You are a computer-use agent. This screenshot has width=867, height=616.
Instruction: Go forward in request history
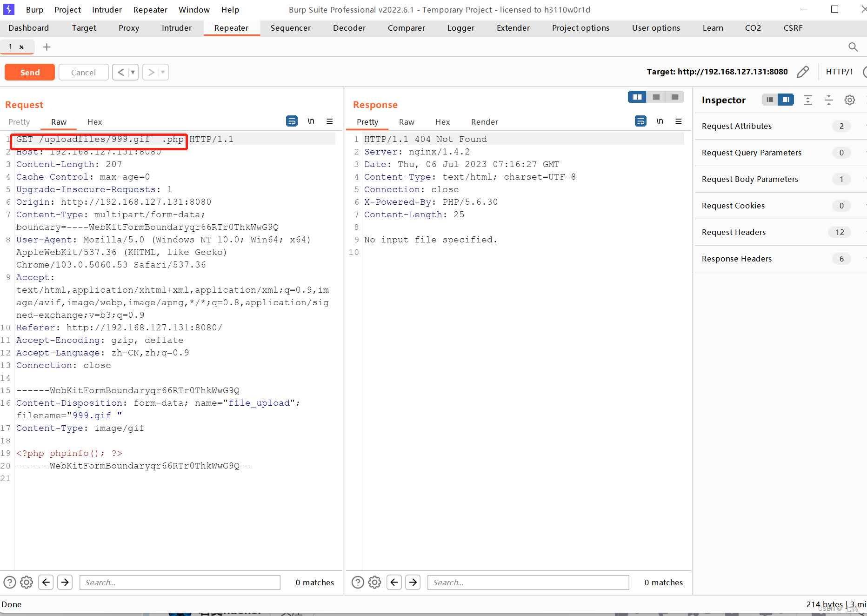[151, 72]
